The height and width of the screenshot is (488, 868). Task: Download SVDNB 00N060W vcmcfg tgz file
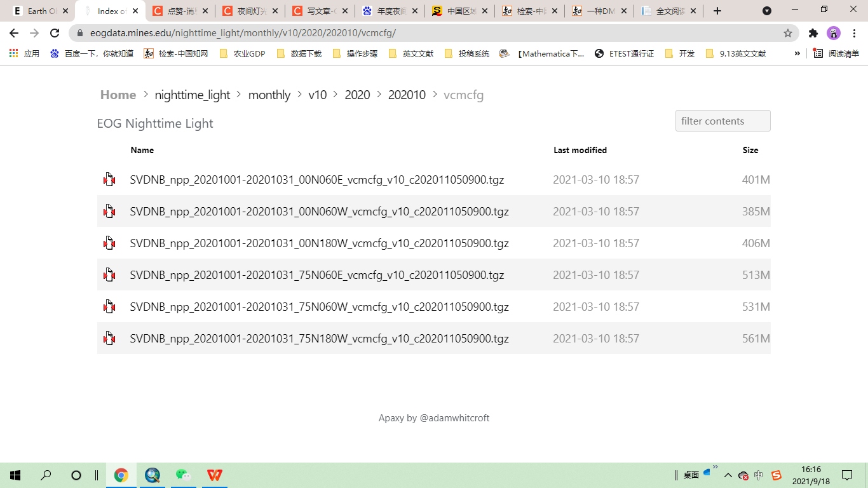(x=320, y=212)
